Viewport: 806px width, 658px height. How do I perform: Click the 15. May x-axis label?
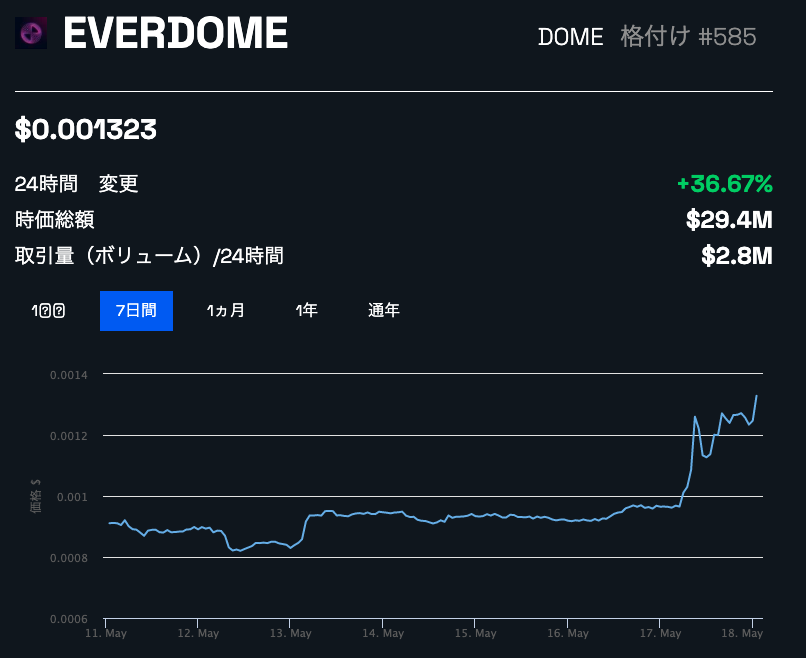click(x=475, y=633)
